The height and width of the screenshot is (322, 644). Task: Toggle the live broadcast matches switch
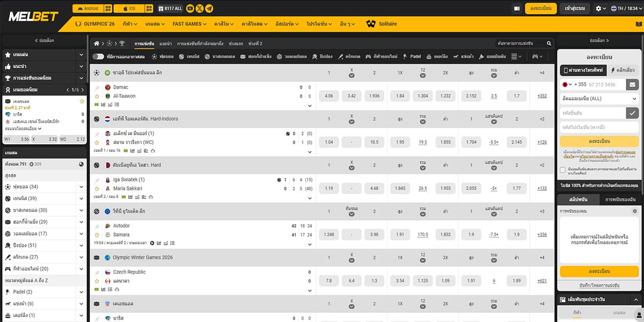(x=99, y=56)
